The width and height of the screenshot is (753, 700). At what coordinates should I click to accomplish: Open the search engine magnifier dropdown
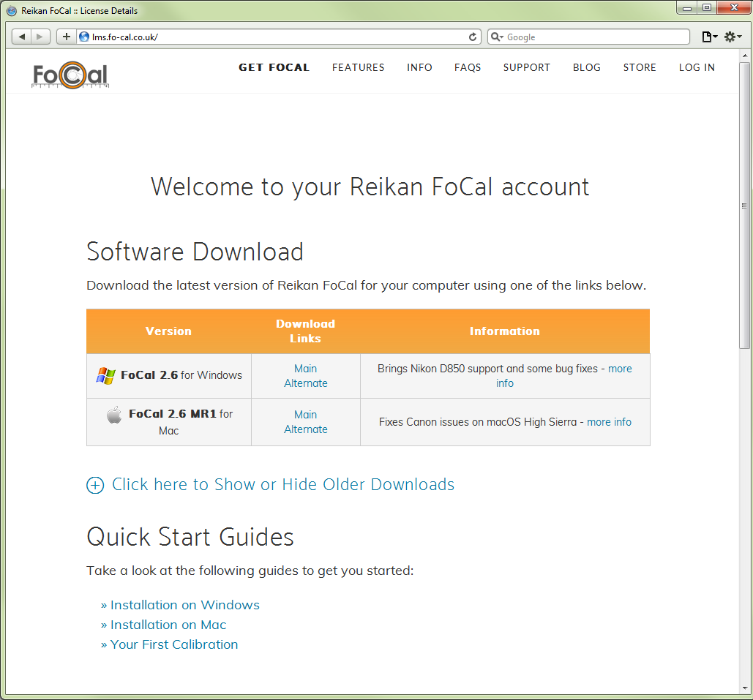click(x=497, y=37)
